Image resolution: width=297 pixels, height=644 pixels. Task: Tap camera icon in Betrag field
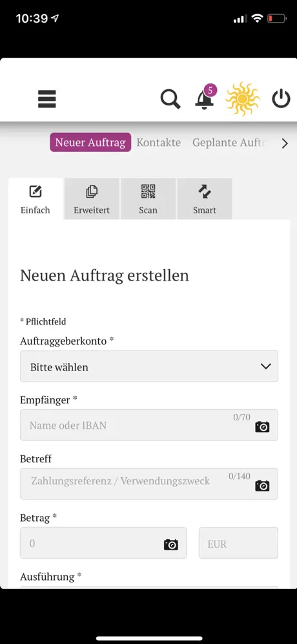[171, 544]
